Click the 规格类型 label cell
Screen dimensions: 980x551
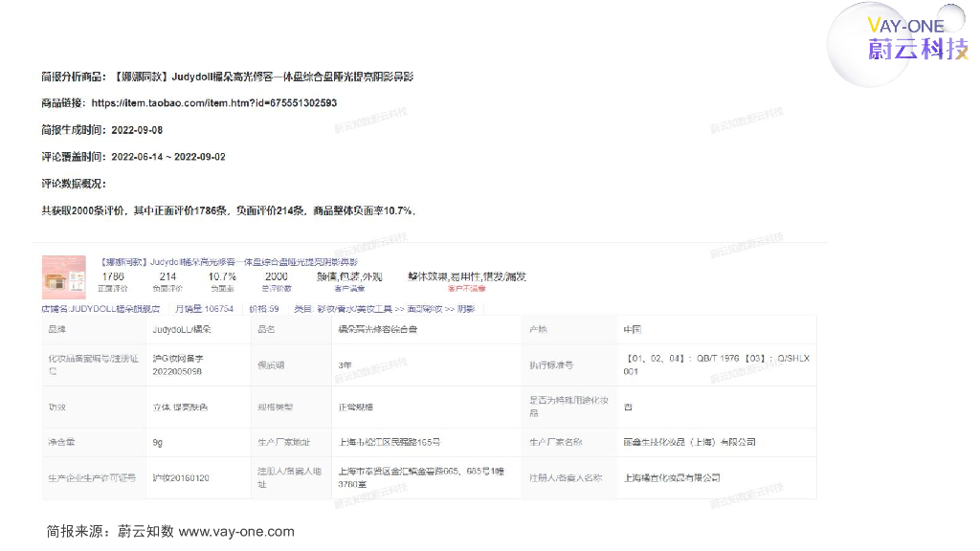(x=291, y=407)
